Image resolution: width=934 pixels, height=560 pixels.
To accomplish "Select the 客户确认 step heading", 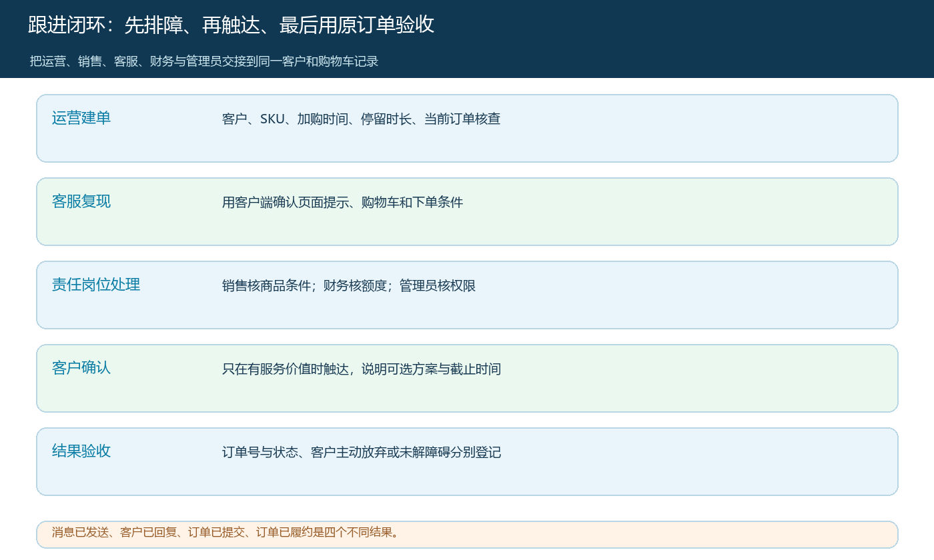I will [x=81, y=368].
